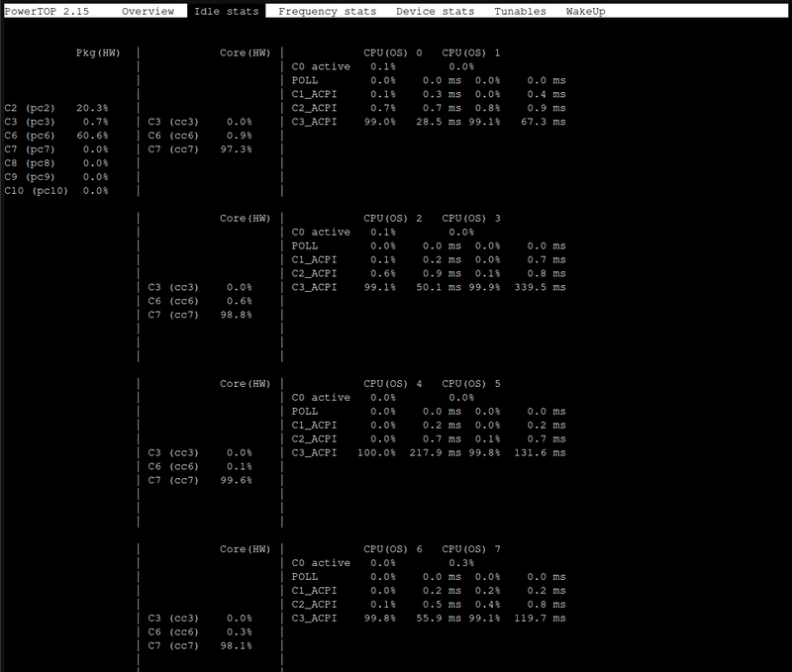792x672 pixels.
Task: Click the CPU(OS) 5 column header
Action: click(x=471, y=384)
